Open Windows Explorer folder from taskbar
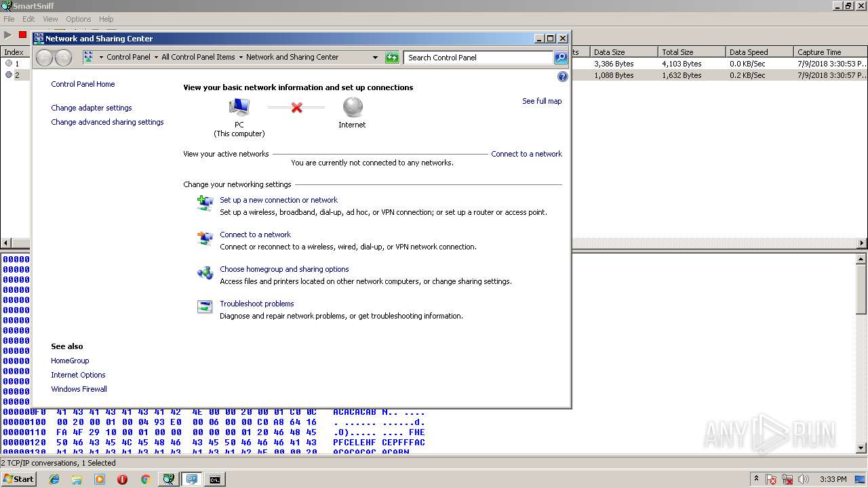This screenshot has width=868, height=488. pos(77,479)
